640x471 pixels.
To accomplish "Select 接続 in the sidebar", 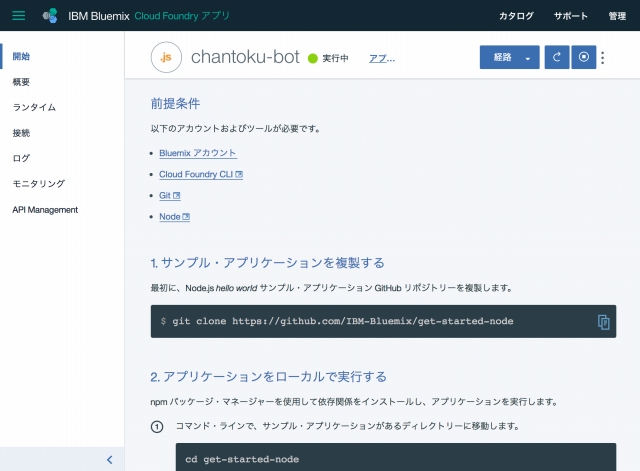I will tap(21, 133).
